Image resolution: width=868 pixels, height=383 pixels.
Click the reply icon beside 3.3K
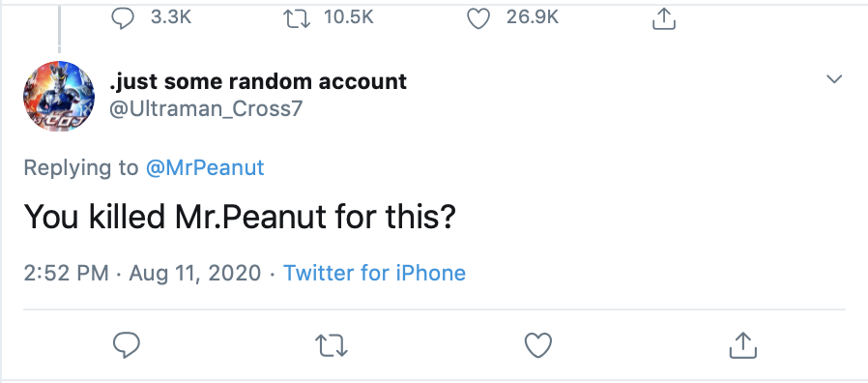[123, 18]
